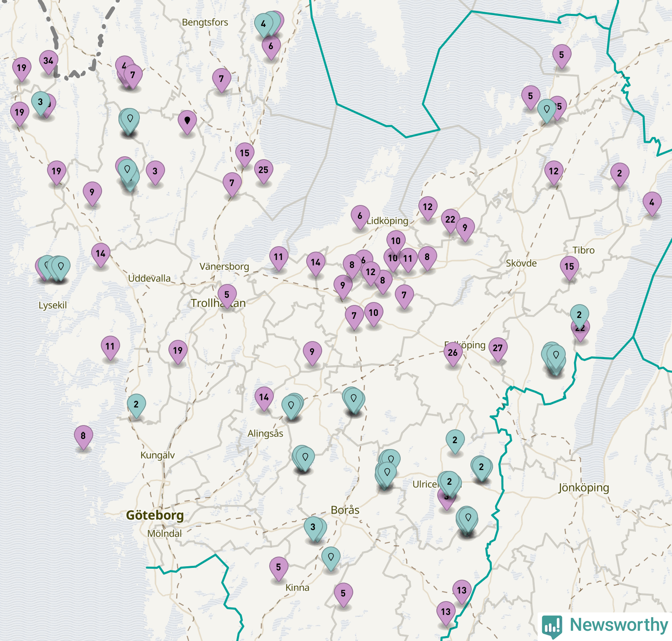The width and height of the screenshot is (672, 641).
Task: Select marker 15 below Tibro label
Action: click(x=569, y=268)
